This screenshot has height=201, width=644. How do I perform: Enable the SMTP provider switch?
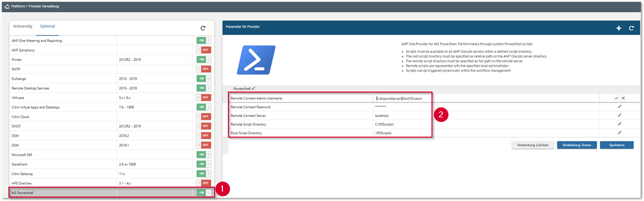tap(204, 69)
